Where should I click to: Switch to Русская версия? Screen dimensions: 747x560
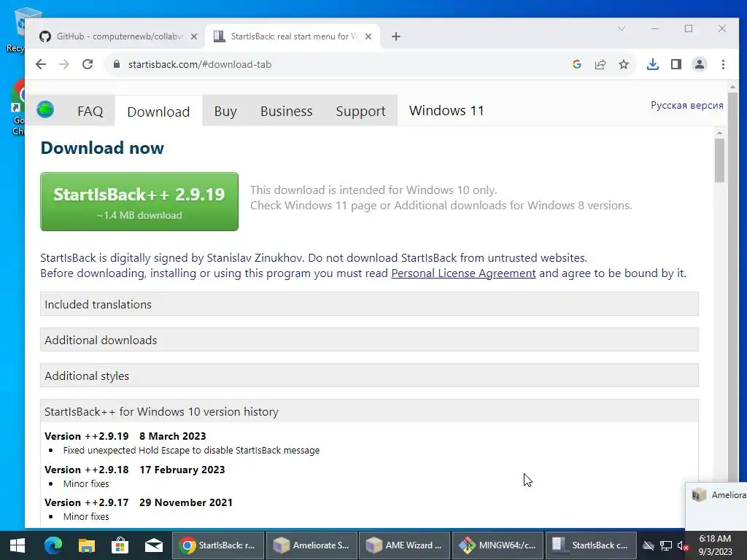(687, 105)
